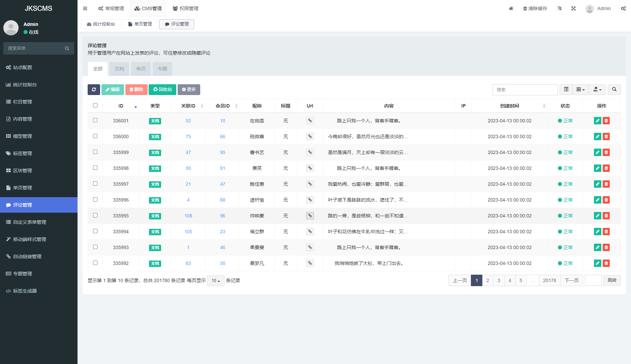Edit the comment with ID 335996
The image size is (631, 364).
pos(597,200)
